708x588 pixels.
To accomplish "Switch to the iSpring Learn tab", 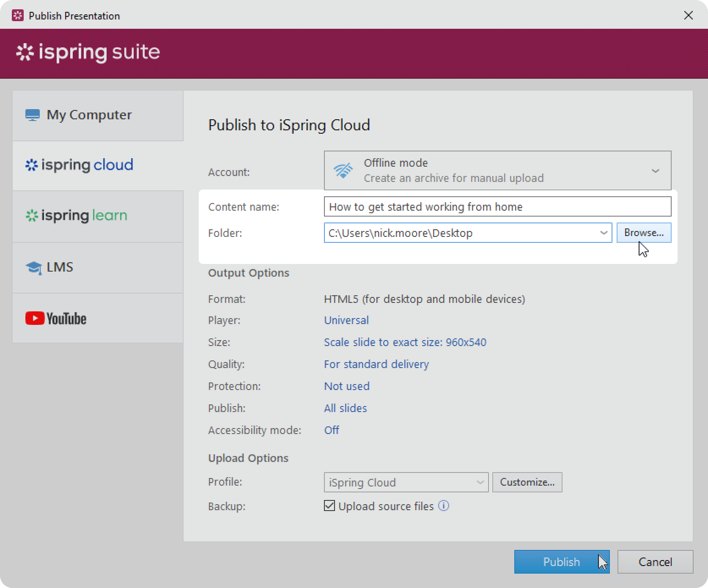I will pos(98,216).
